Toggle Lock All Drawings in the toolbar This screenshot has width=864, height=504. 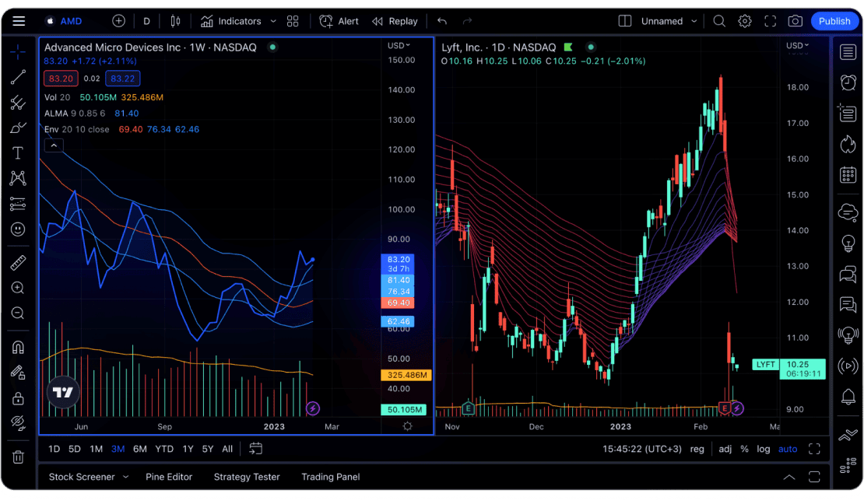point(17,397)
